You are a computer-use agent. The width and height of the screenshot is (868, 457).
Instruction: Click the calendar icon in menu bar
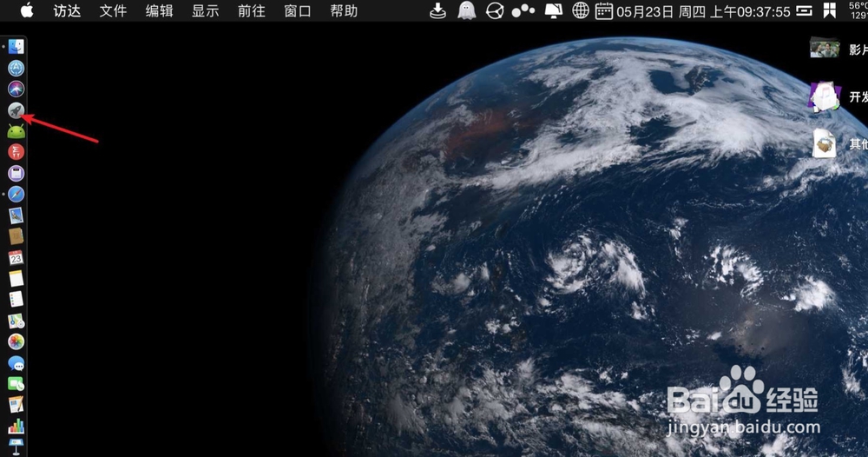point(603,11)
